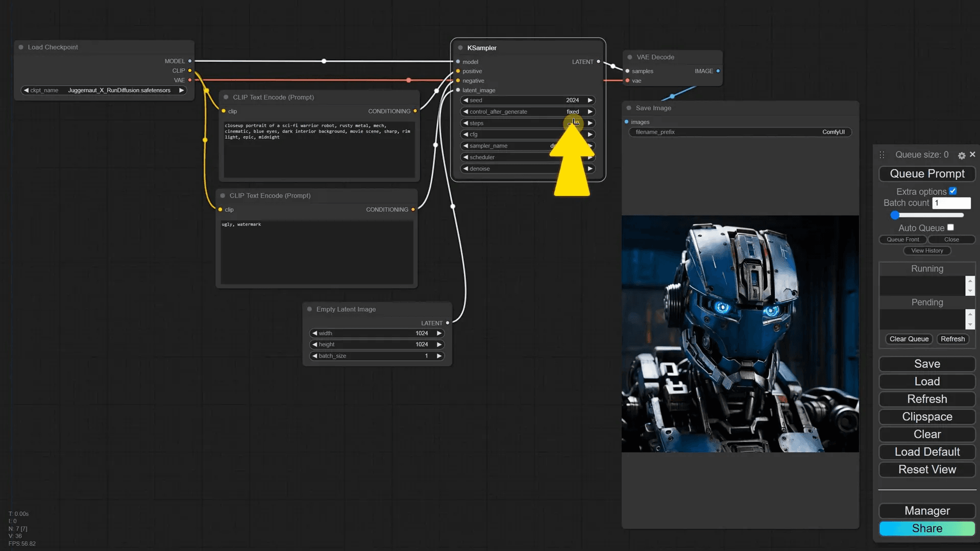Open View History panel
Image resolution: width=980 pixels, height=551 pixels.
pos(927,251)
